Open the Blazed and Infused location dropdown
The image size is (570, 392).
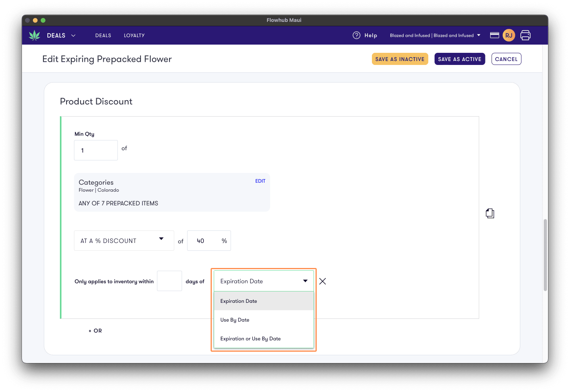(435, 36)
